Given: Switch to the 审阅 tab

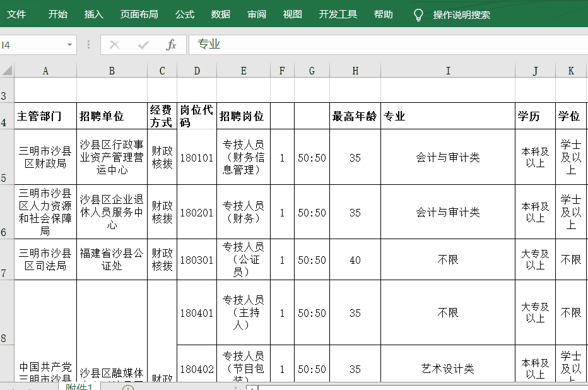Looking at the screenshot, I should pyautogui.click(x=257, y=15).
